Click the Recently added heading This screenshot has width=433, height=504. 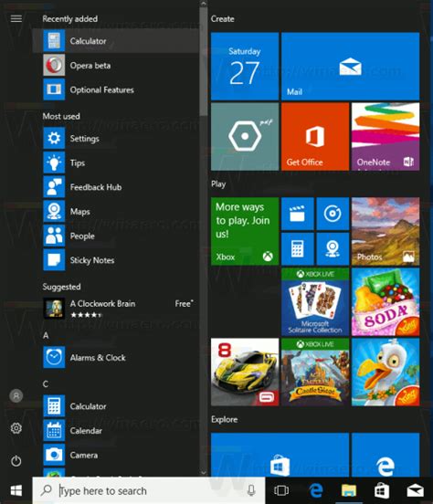[x=69, y=18]
